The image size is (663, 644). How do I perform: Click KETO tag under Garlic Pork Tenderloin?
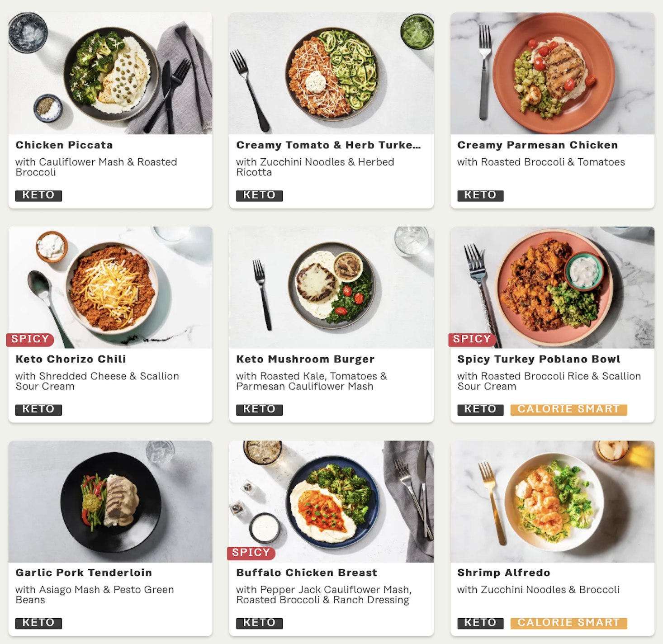click(x=38, y=623)
